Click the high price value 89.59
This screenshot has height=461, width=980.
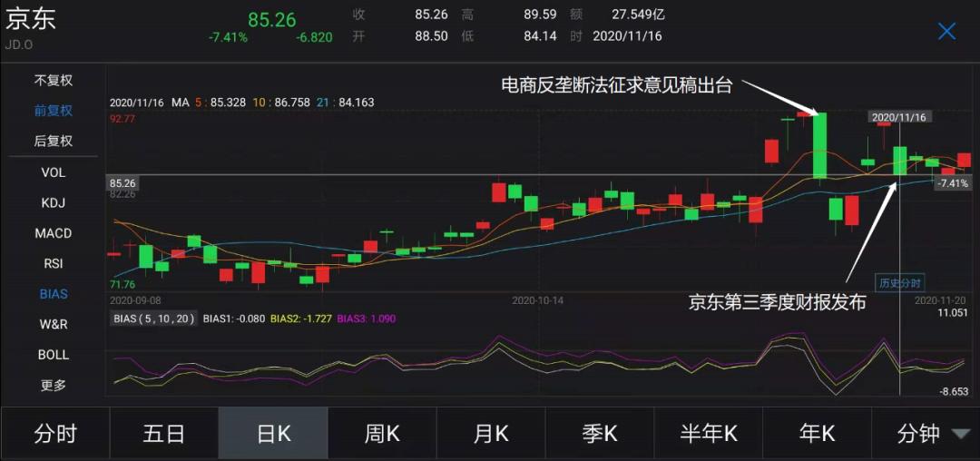pos(541,14)
